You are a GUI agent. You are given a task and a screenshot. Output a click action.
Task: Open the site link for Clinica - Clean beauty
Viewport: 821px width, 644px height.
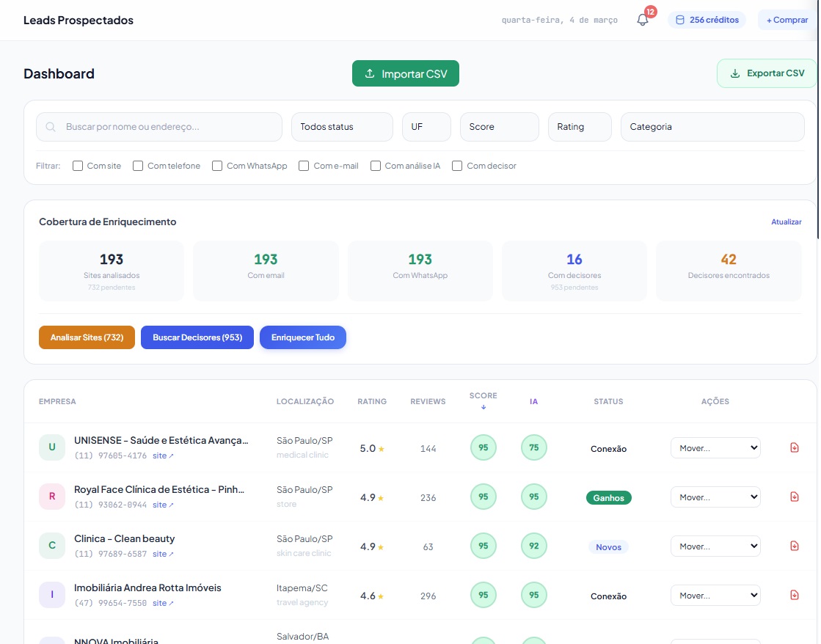[x=163, y=554]
